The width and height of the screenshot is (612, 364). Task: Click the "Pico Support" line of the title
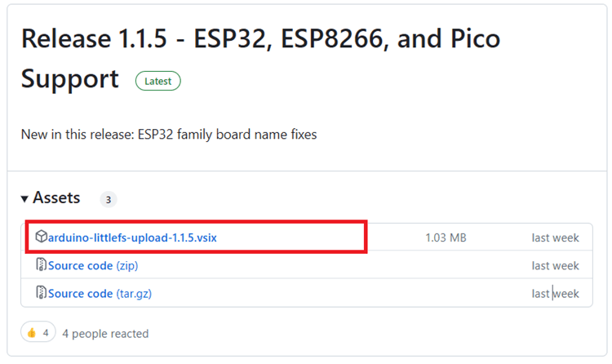tap(70, 79)
